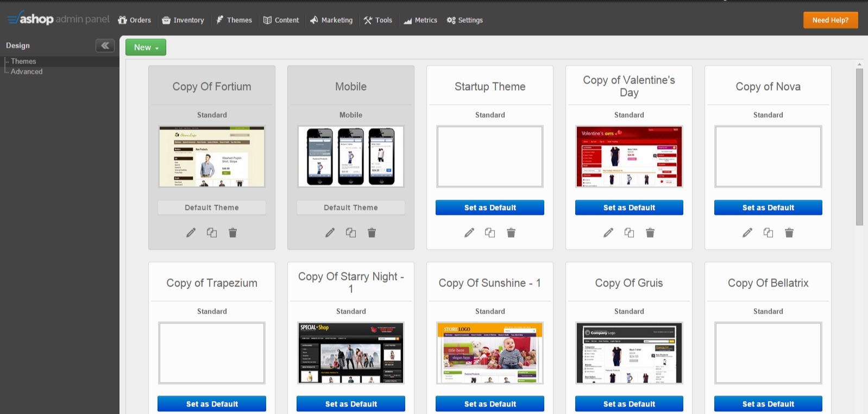Screen dimensions: 868x414
Task: Duplicate Copy of Valentine's Day theme
Action: pyautogui.click(x=629, y=233)
